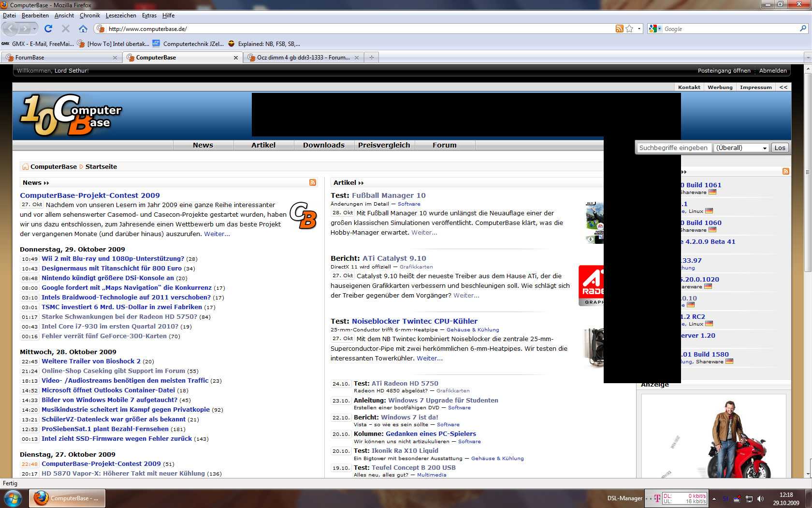Screen dimensions: 812x508
Task: Open ComputerBase-Projekt-Contest 2009 headline
Action: point(89,195)
